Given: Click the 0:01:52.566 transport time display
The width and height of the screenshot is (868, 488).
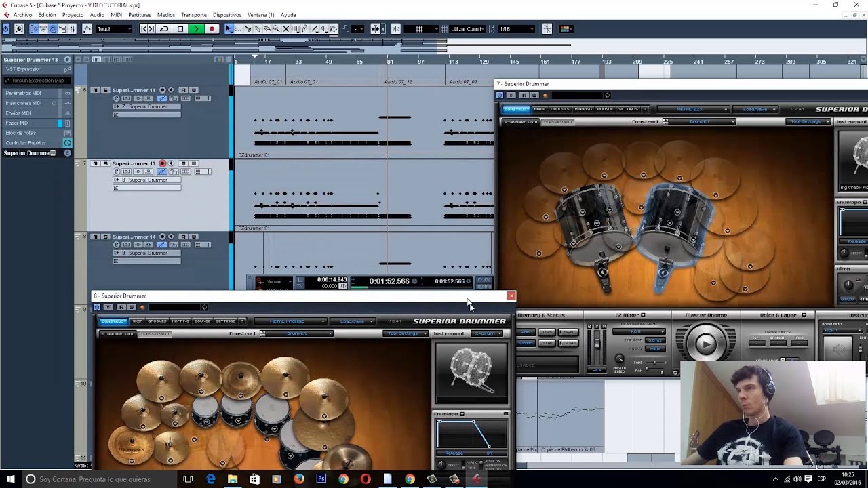Looking at the screenshot, I should [389, 281].
